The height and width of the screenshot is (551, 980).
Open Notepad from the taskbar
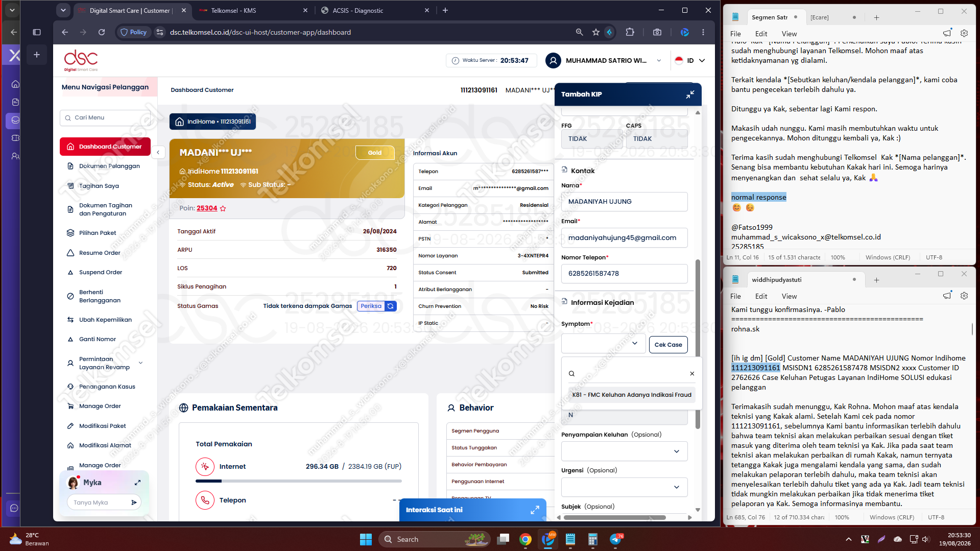(570, 539)
